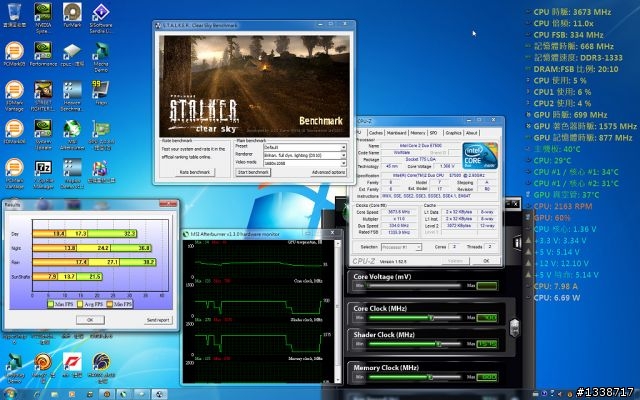Click OK in the CPU-Z window

(x=486, y=260)
